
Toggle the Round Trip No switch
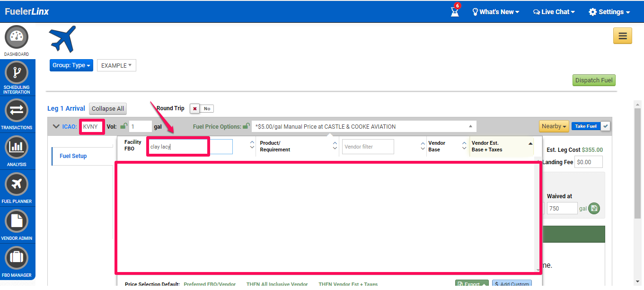[202, 108]
